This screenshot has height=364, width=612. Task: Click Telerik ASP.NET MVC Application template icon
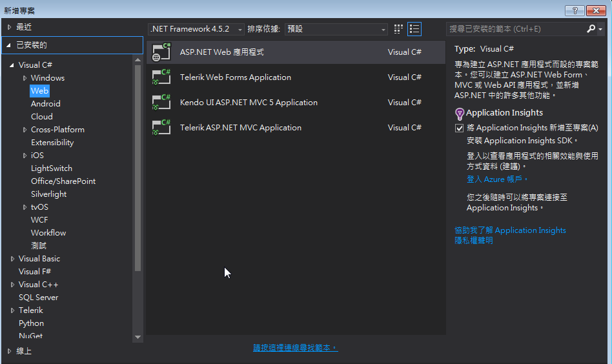(x=161, y=128)
